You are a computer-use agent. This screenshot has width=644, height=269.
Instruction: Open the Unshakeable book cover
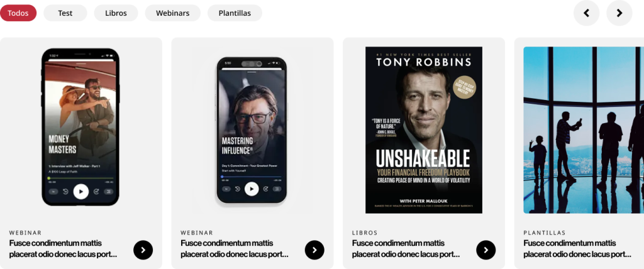point(424,129)
